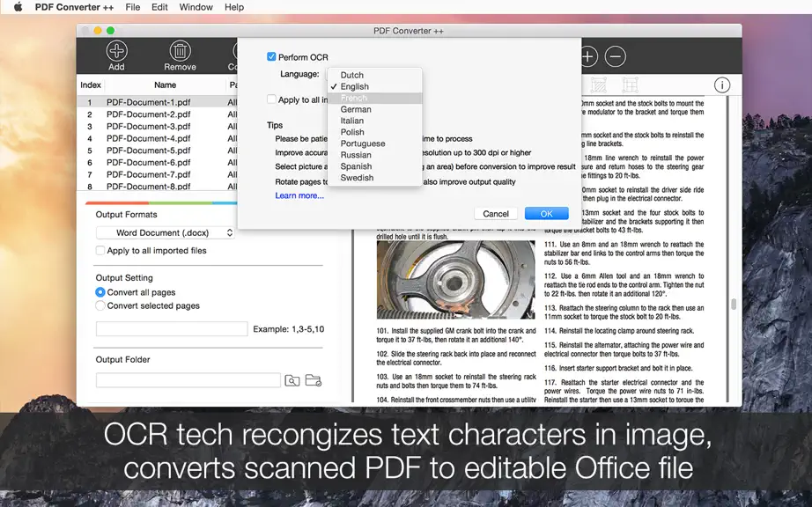Click the info circle icon

point(722,84)
